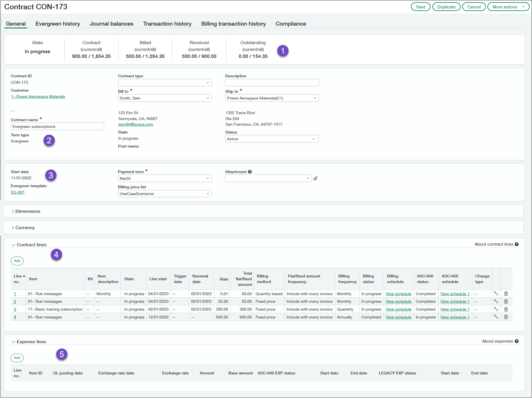
Task: Open the About expenses help icon
Action: coord(517,341)
